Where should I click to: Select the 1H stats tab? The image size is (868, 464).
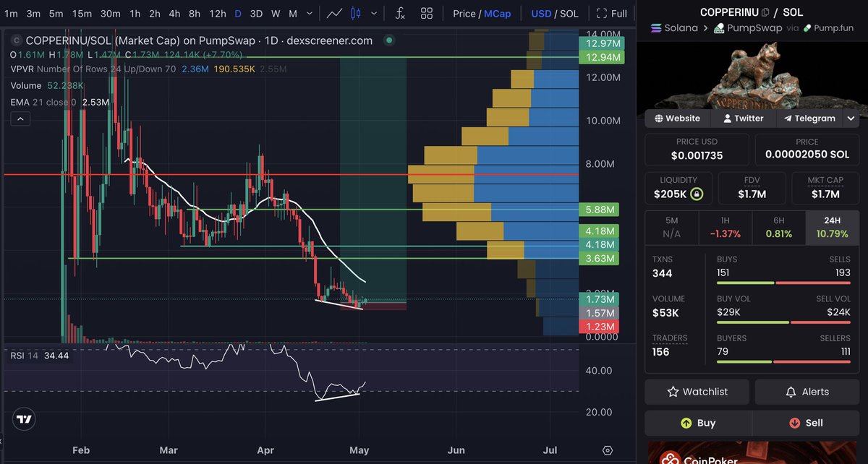tap(725, 227)
